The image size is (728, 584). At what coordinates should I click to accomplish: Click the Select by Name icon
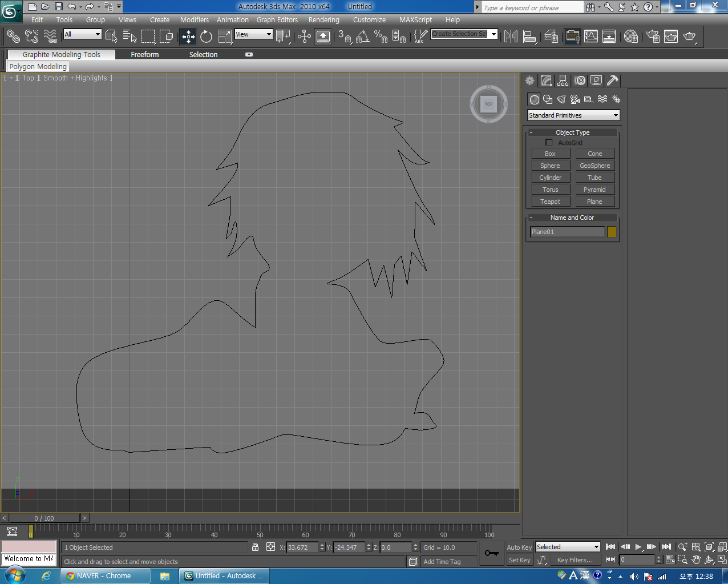pyautogui.click(x=130, y=37)
